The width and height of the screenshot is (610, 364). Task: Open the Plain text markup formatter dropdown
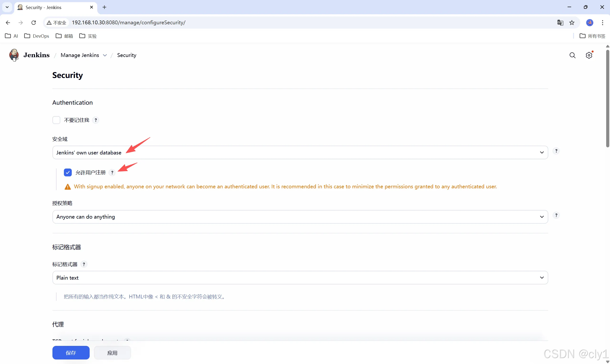[x=300, y=278]
